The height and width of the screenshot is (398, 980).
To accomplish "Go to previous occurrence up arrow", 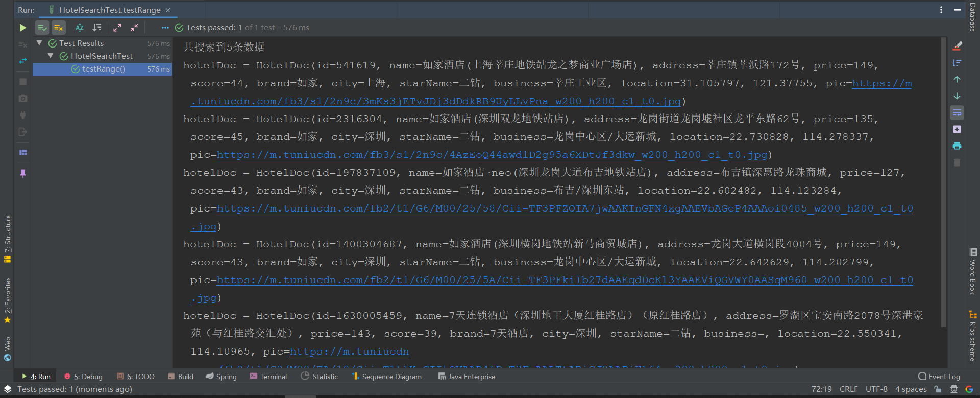I will tap(957, 79).
